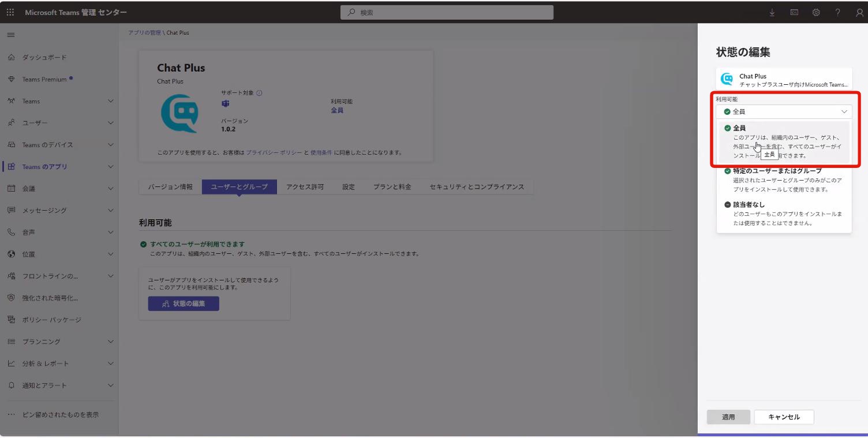Screen dimensions: 868x438
Task: Expand the 音声 sidebar section
Action: pos(111,232)
